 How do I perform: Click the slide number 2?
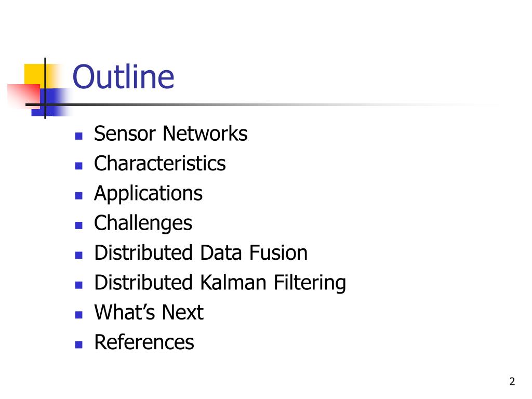pyautogui.click(x=512, y=381)
